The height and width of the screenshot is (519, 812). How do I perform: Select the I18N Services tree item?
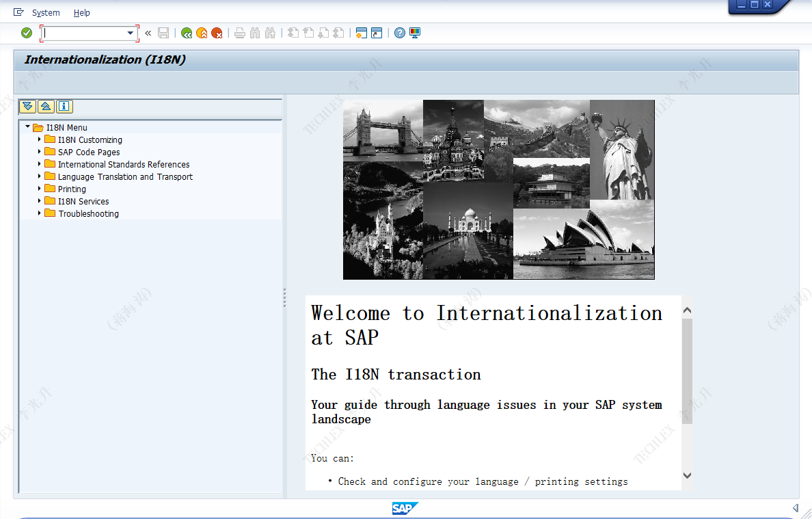tap(83, 202)
